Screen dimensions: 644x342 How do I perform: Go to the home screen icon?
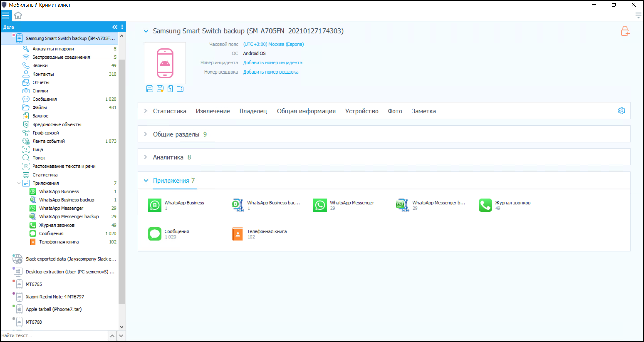18,15
